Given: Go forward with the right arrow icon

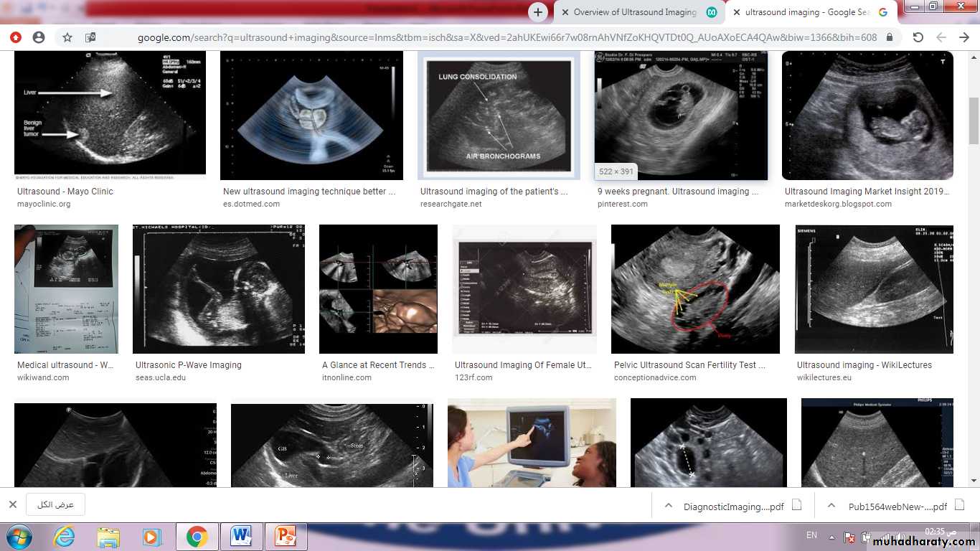Looking at the screenshot, I should click(x=963, y=37).
